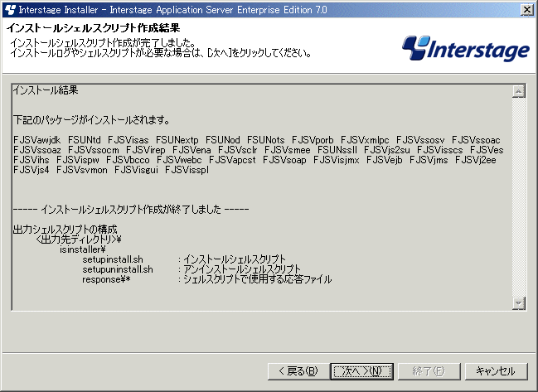Click the package name FJSVwebc
This screenshot has height=392, width=538.
tap(179, 160)
